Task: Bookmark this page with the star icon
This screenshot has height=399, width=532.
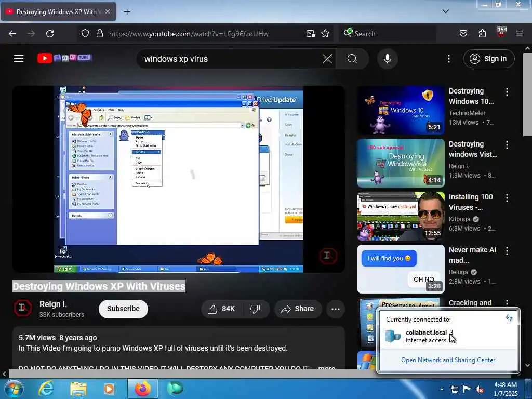Action: tap(325, 34)
